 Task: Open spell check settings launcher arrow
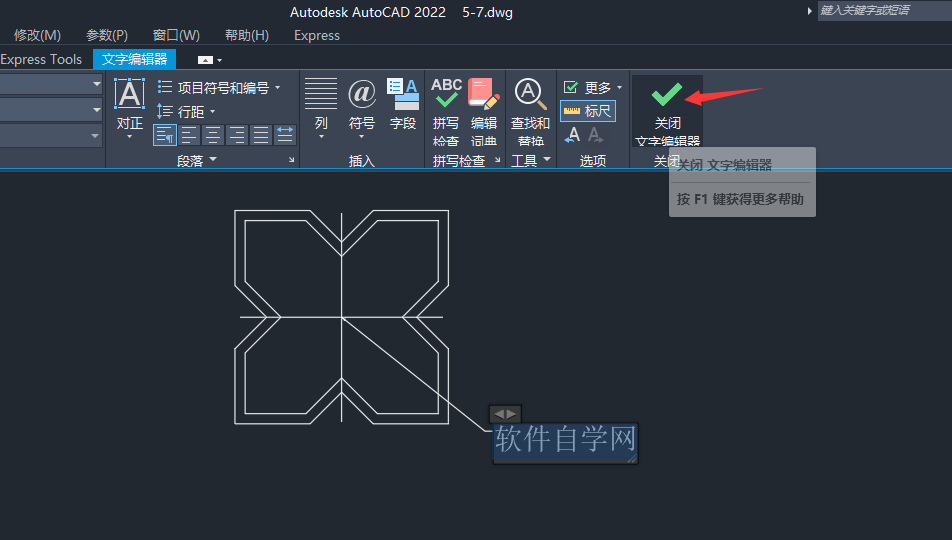[x=498, y=160]
